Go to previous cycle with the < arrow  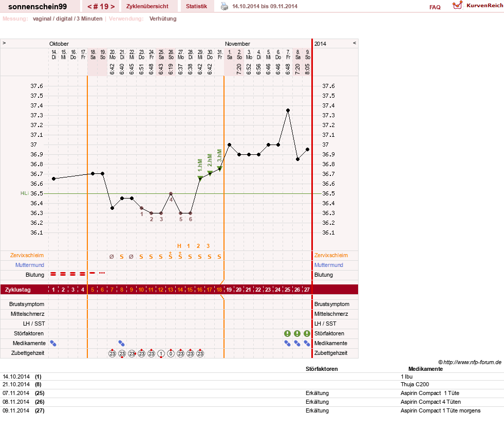click(x=90, y=7)
